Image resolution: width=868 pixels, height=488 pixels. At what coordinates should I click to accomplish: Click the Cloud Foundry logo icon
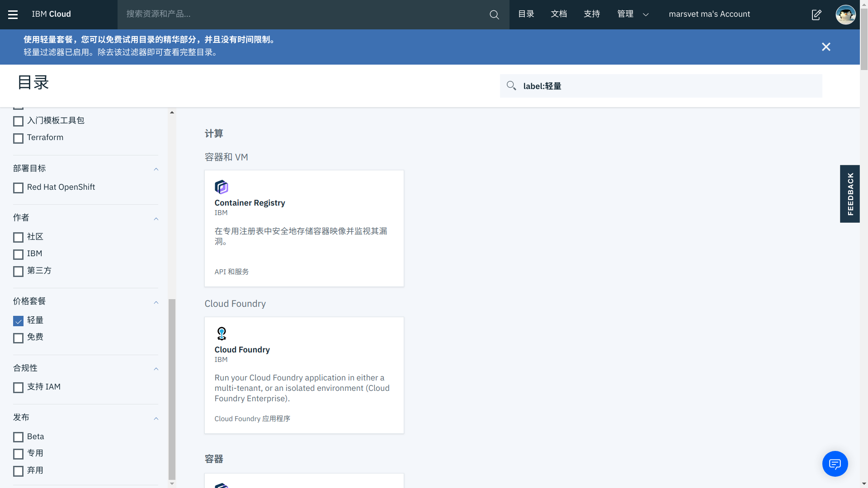click(x=221, y=333)
